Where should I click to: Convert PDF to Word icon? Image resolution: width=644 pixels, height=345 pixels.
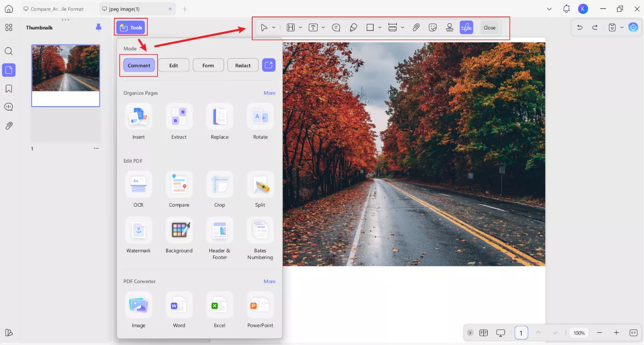[179, 305]
